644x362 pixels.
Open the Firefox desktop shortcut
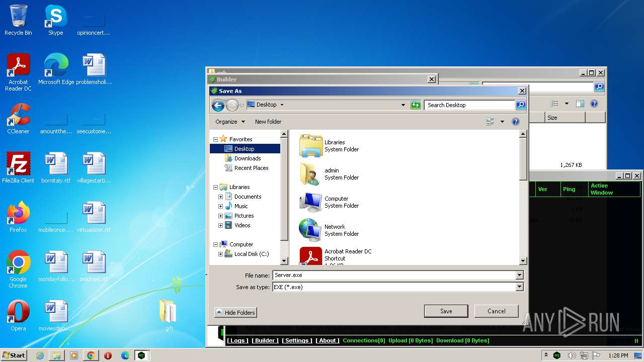point(18,217)
